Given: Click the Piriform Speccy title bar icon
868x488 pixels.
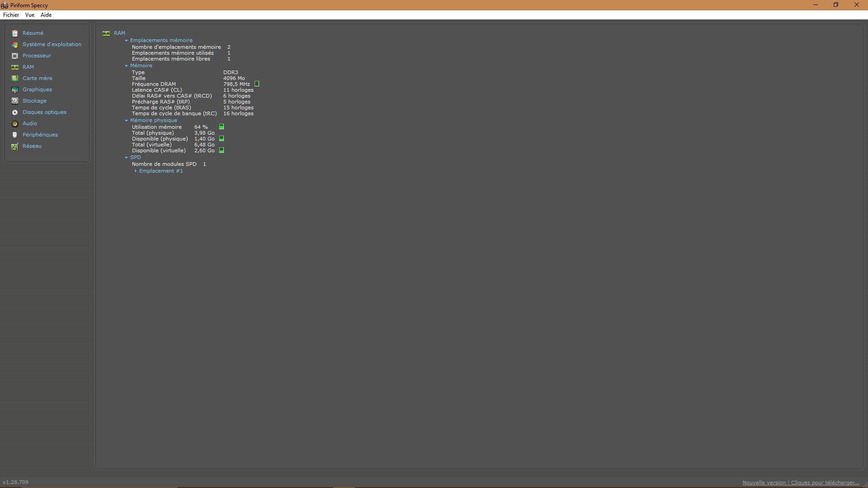Looking at the screenshot, I should click(x=5, y=5).
